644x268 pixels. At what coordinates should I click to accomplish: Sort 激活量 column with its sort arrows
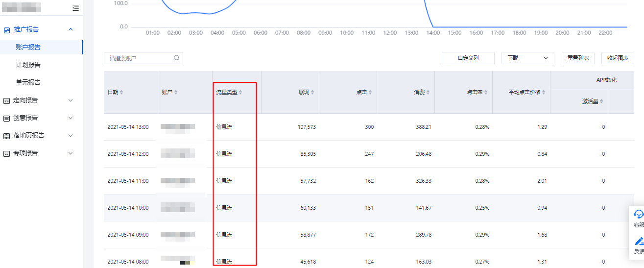601,101
